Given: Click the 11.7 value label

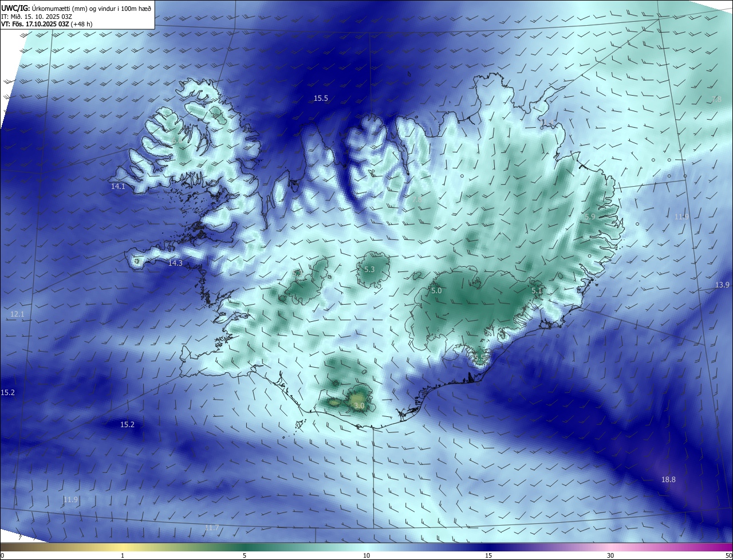Looking at the screenshot, I should click(x=211, y=527).
